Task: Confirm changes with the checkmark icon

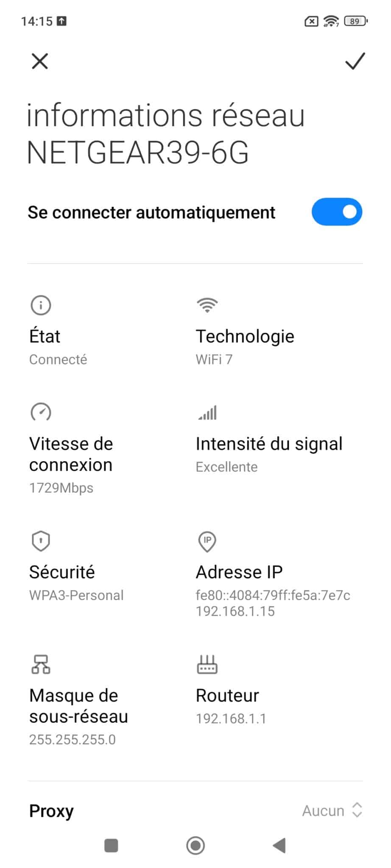Action: click(x=355, y=61)
